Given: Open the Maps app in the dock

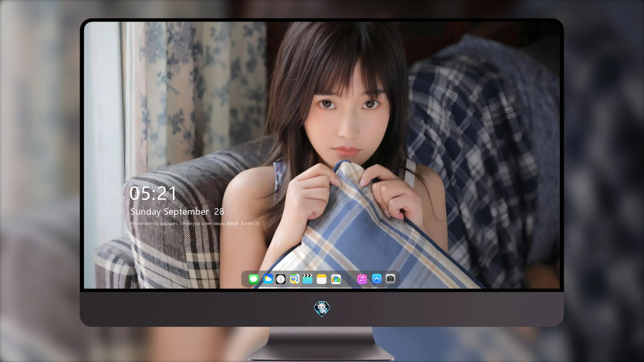Looking at the screenshot, I should pos(294,279).
